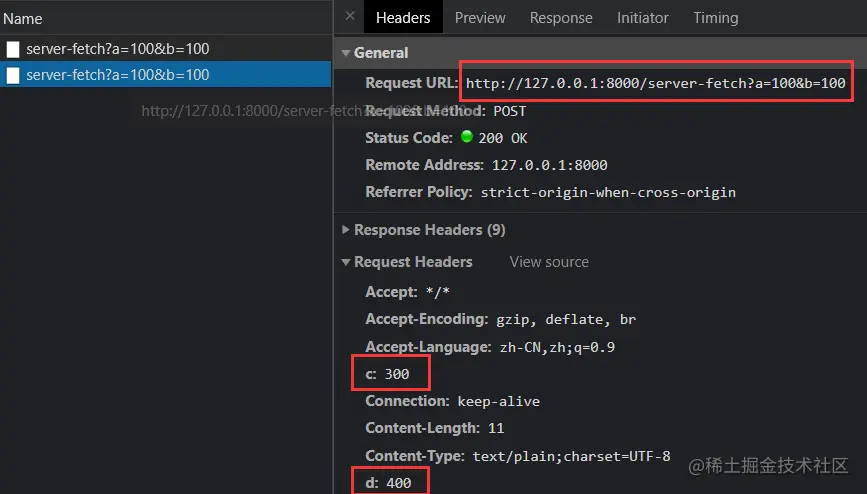
Task: Click the Remote Address label
Action: (x=424, y=165)
